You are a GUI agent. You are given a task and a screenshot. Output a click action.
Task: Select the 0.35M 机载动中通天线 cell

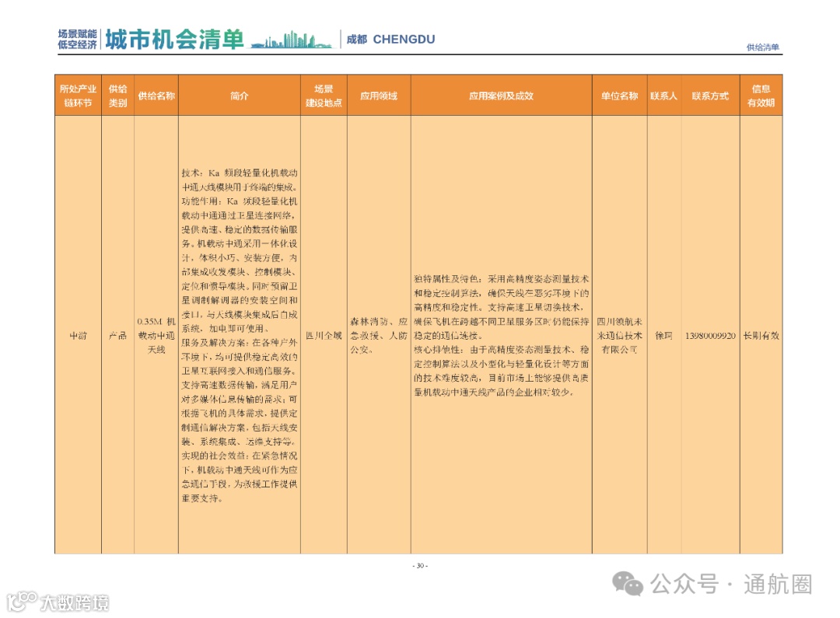[156, 336]
